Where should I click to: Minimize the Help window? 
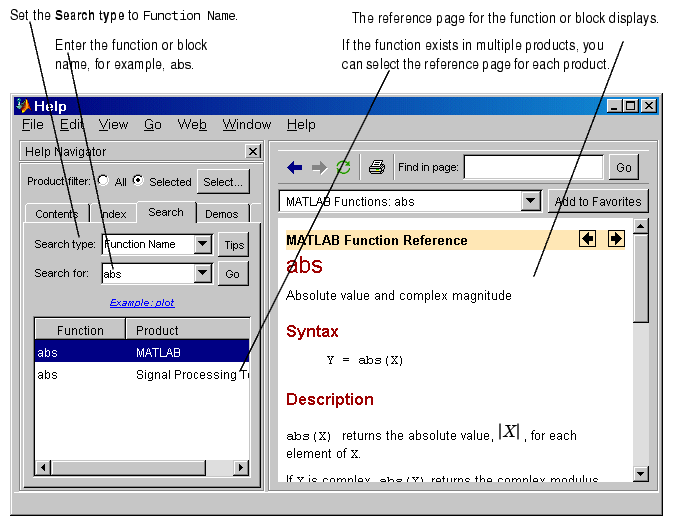[614, 106]
